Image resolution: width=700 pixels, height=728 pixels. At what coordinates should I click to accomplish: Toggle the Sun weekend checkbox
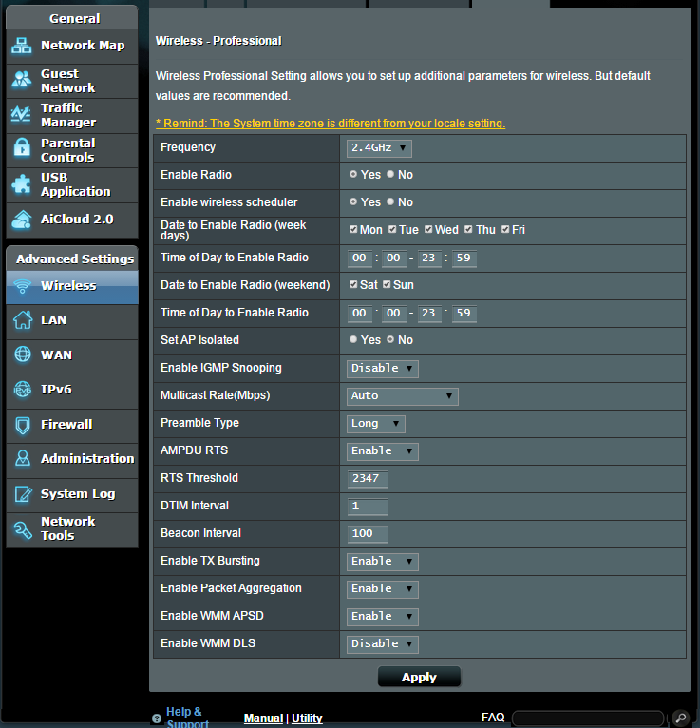387,284
